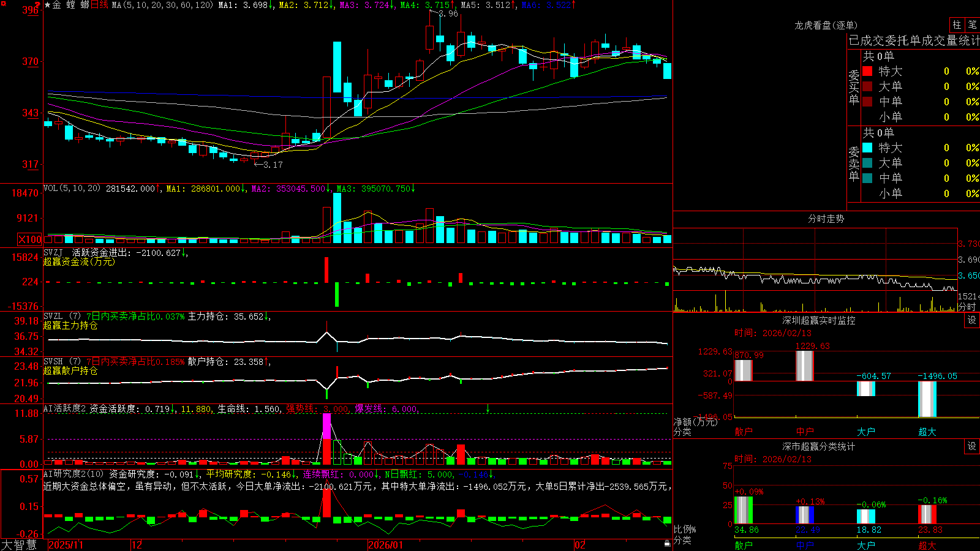Click the -604.57 大户 bar in 实时监控
980x551 pixels.
click(866, 388)
